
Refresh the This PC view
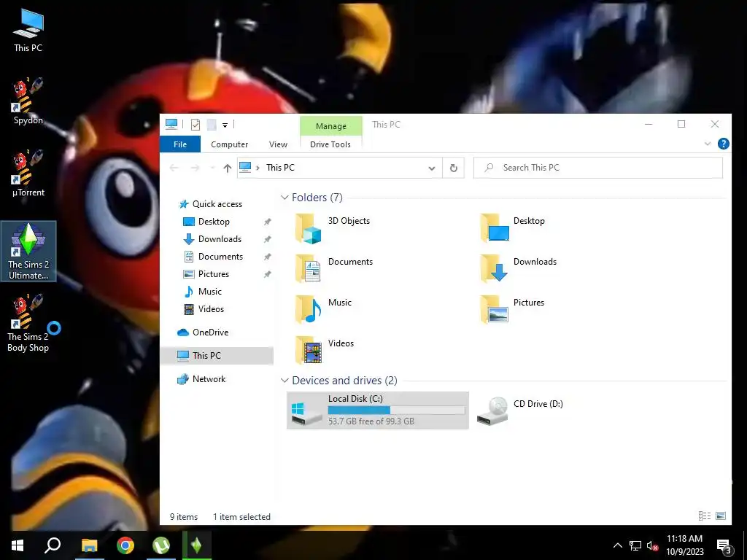tap(454, 168)
